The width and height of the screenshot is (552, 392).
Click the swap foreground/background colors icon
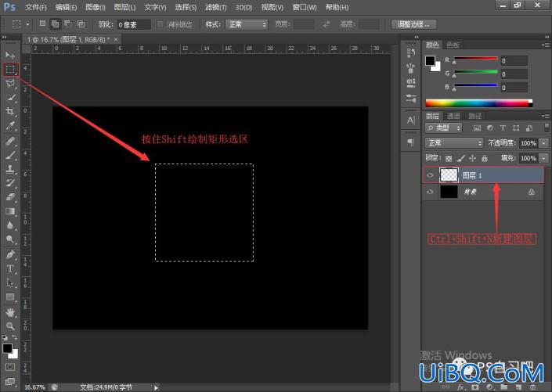(15, 337)
